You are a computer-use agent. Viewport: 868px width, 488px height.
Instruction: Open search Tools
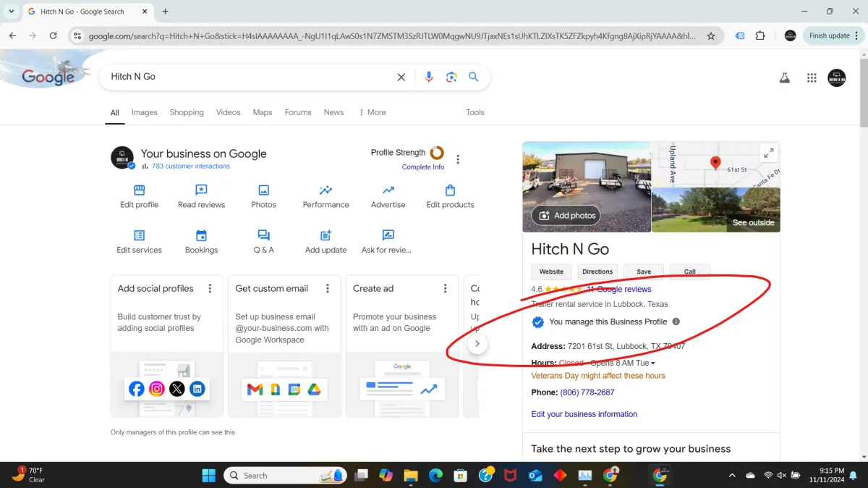click(475, 112)
